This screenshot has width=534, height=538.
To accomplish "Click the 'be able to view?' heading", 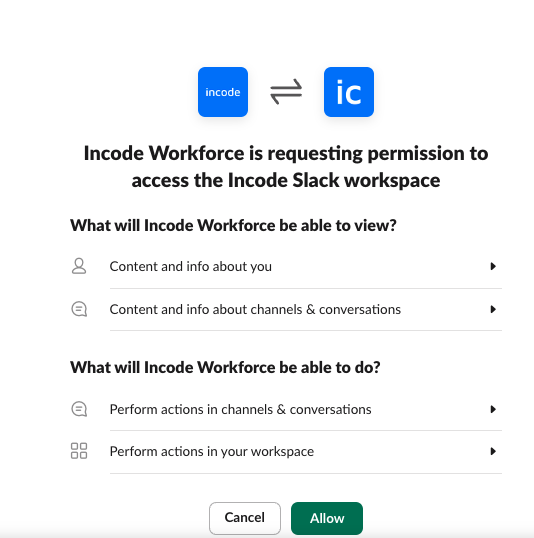I will 233,225.
